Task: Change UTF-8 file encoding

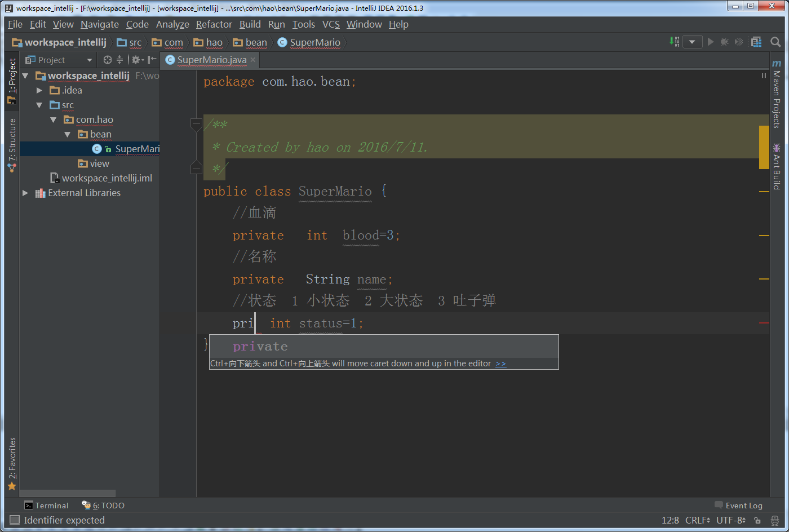Action: coord(731,520)
